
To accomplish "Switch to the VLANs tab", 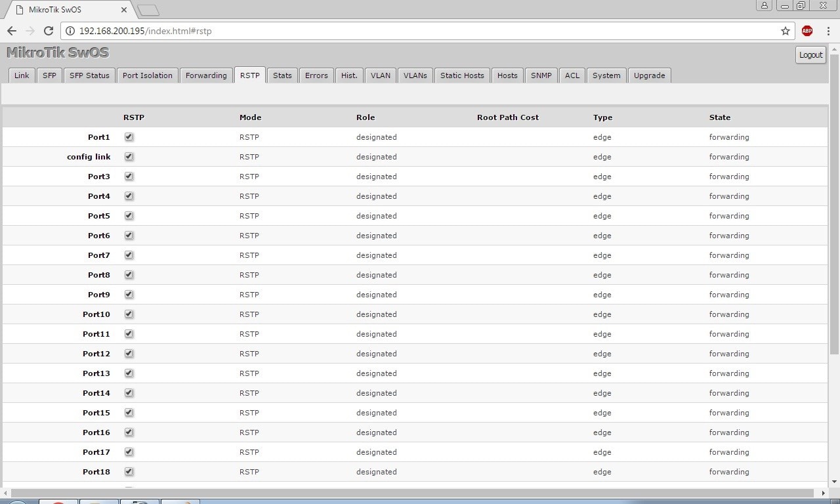I will [415, 75].
